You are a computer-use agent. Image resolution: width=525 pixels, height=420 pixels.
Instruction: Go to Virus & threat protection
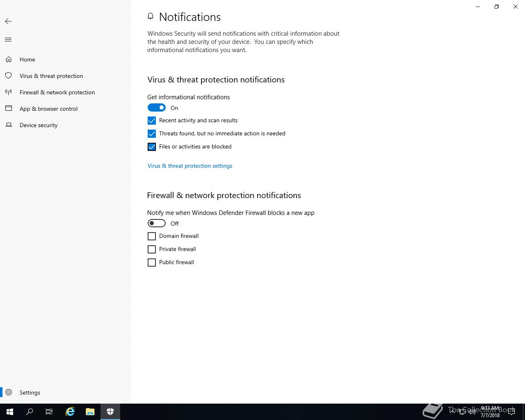click(66, 76)
